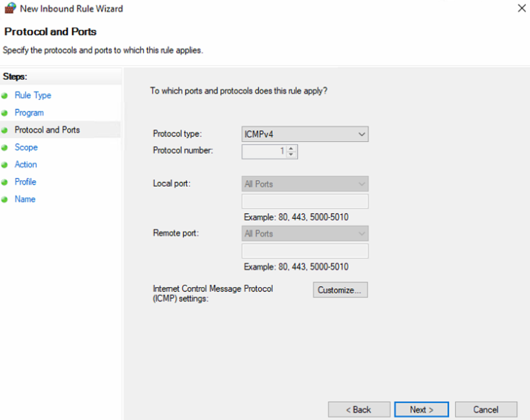Image resolution: width=530 pixels, height=420 pixels.
Task: Click the remote port text field
Action: (x=305, y=251)
